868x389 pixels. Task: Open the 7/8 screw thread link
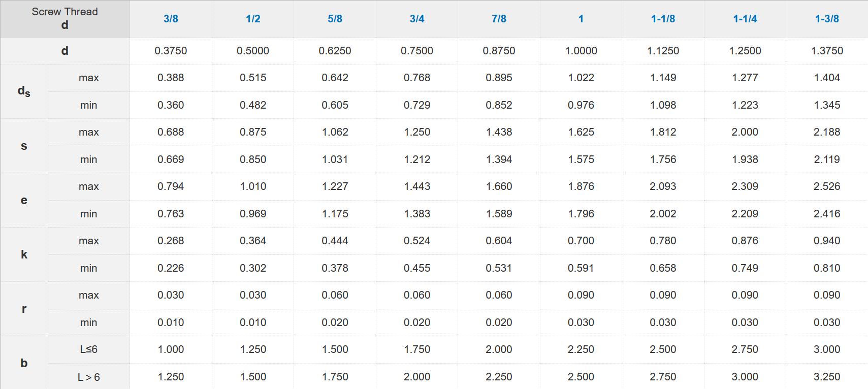coord(499,19)
